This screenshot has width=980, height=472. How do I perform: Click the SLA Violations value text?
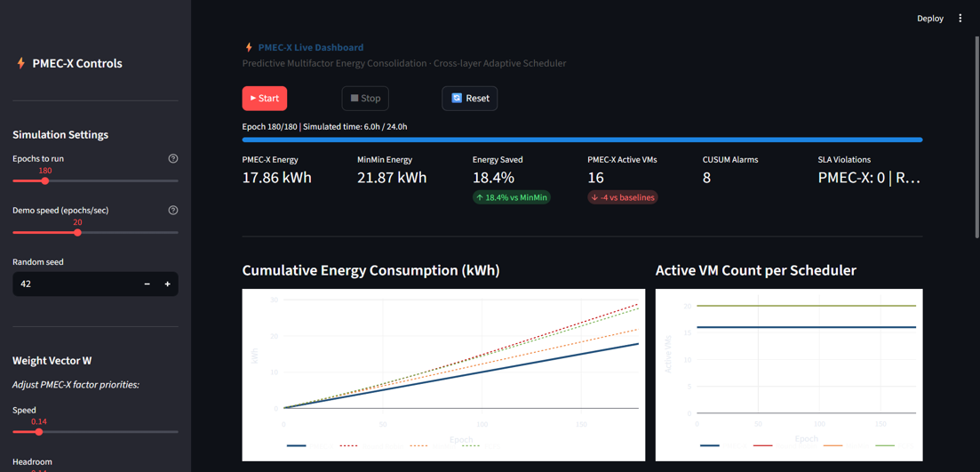869,178
